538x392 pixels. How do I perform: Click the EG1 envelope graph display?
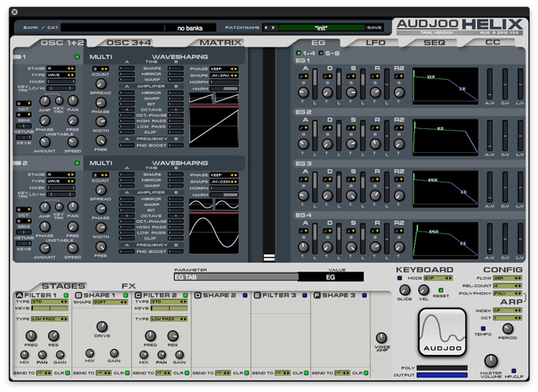[x=445, y=84]
